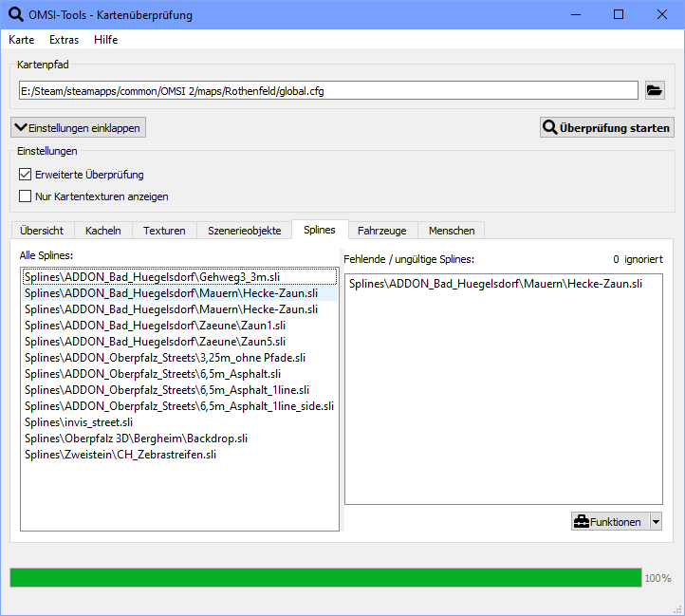Click the Funktionen toolbox button

click(x=608, y=521)
